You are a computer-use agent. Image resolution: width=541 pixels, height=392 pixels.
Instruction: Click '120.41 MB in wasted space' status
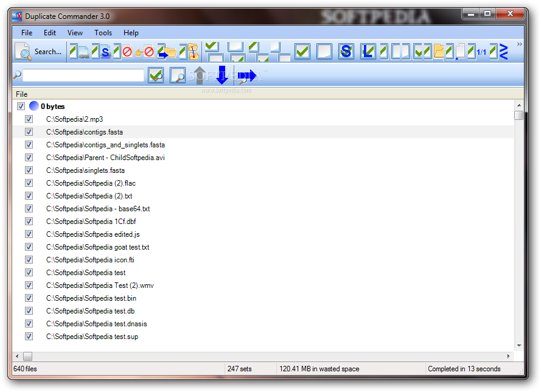click(319, 369)
